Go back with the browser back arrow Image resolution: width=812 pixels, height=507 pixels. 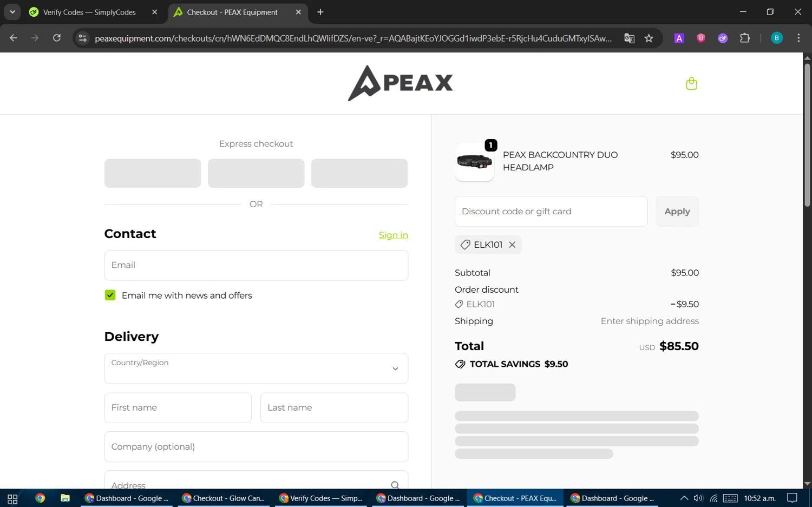(x=14, y=38)
